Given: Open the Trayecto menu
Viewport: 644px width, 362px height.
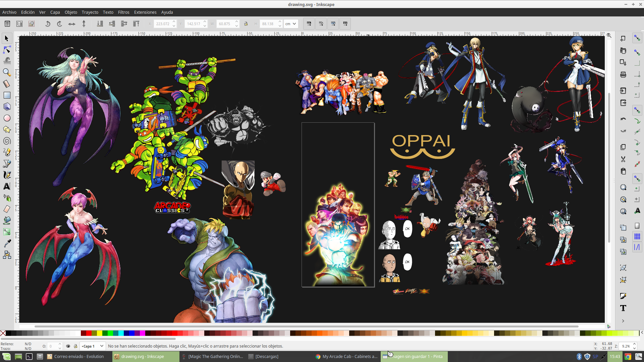Looking at the screenshot, I should [90, 12].
